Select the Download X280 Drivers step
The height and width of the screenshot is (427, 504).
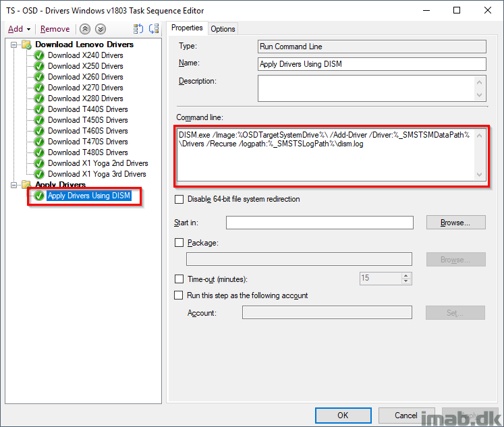click(x=86, y=98)
